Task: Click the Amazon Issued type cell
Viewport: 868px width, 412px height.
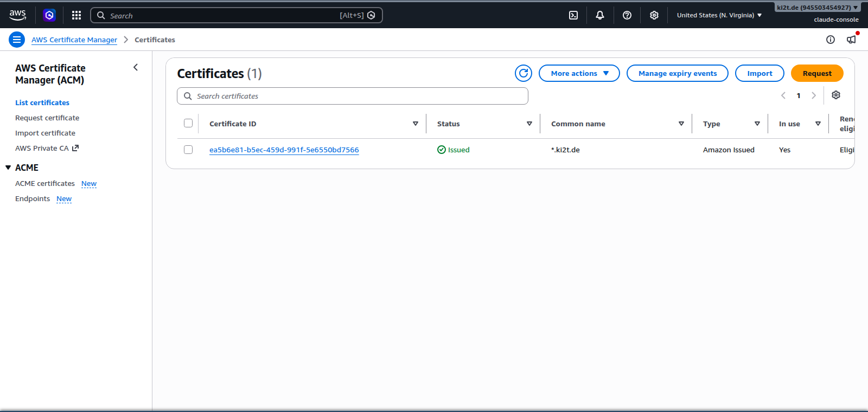Action: point(729,150)
